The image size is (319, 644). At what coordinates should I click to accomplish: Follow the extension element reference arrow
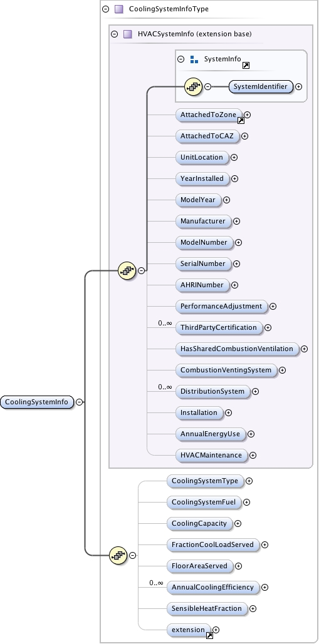[x=209, y=635]
